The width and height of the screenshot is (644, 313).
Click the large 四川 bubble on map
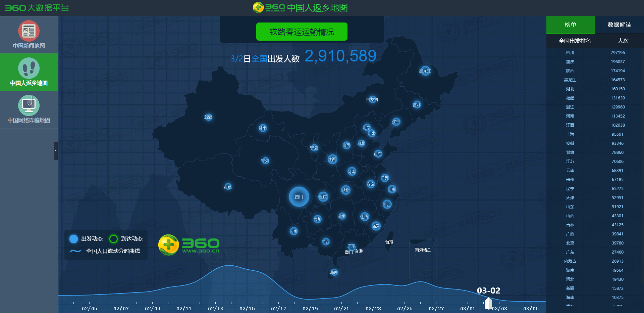point(299,197)
